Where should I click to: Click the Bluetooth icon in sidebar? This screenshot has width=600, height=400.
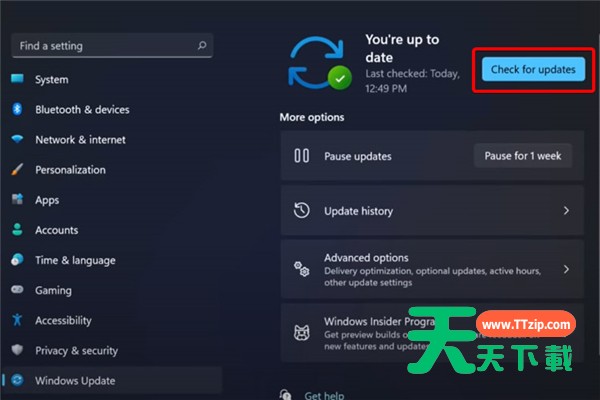(x=17, y=109)
